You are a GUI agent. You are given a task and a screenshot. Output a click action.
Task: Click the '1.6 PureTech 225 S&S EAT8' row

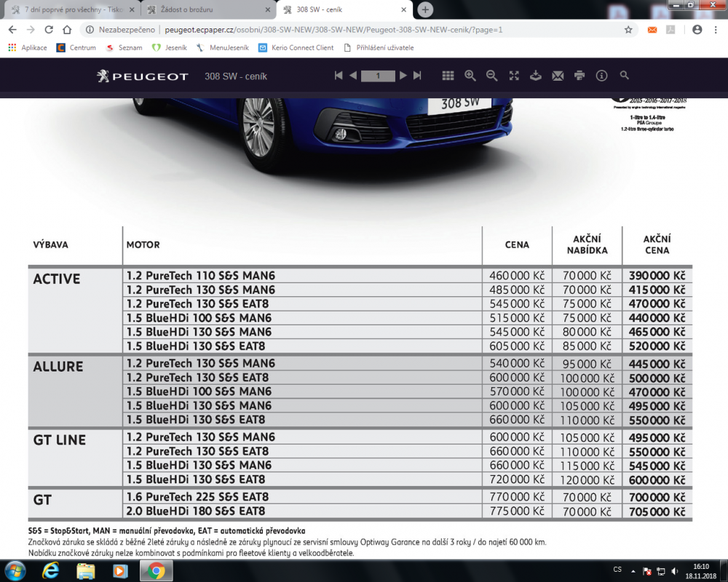(x=360, y=497)
